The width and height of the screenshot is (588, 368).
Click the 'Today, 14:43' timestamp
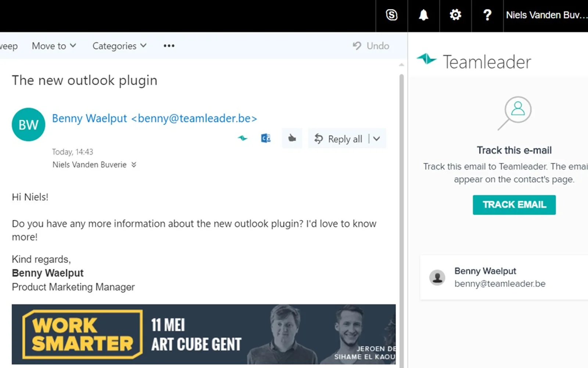click(72, 152)
